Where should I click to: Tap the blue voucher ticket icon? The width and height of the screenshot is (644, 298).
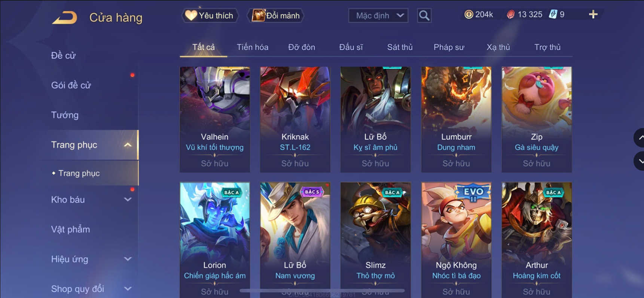coord(553,15)
